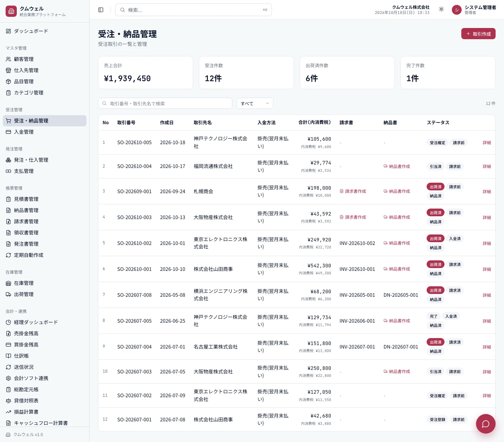Click the 定期自動作成 refresh icon
This screenshot has width=504, height=442.
(x=8, y=255)
